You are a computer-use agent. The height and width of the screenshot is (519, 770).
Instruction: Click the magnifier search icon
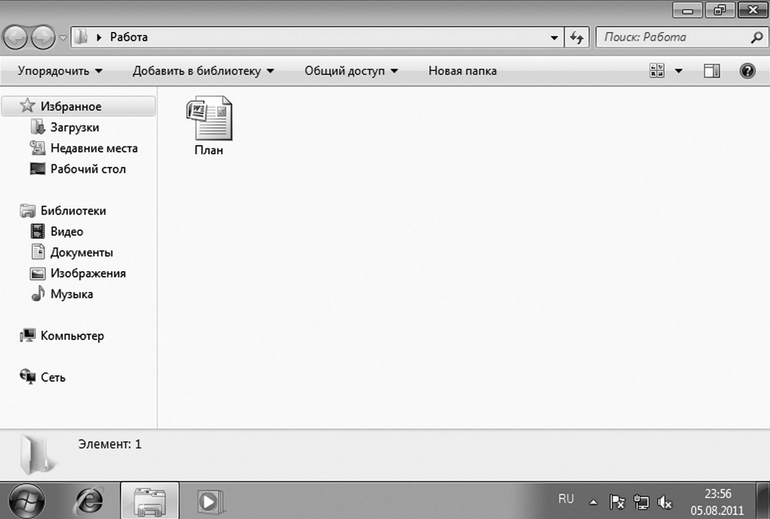pos(757,37)
